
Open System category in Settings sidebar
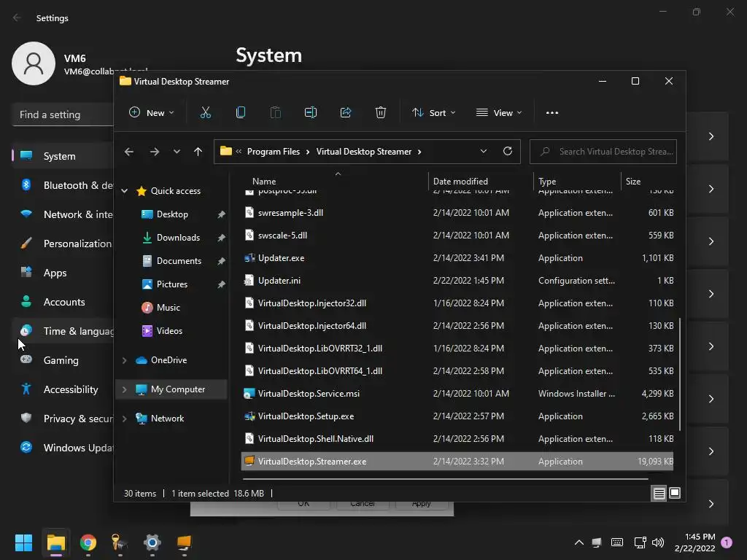coord(63,156)
